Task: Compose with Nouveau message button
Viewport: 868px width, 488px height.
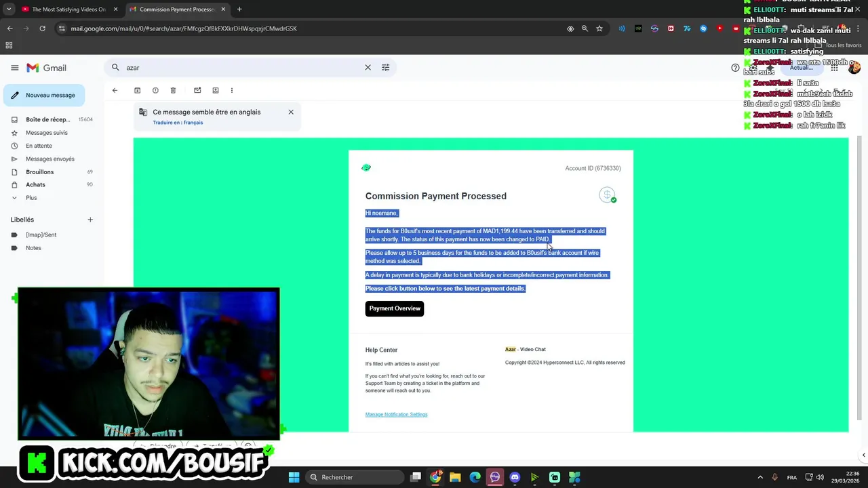Action: (44, 96)
